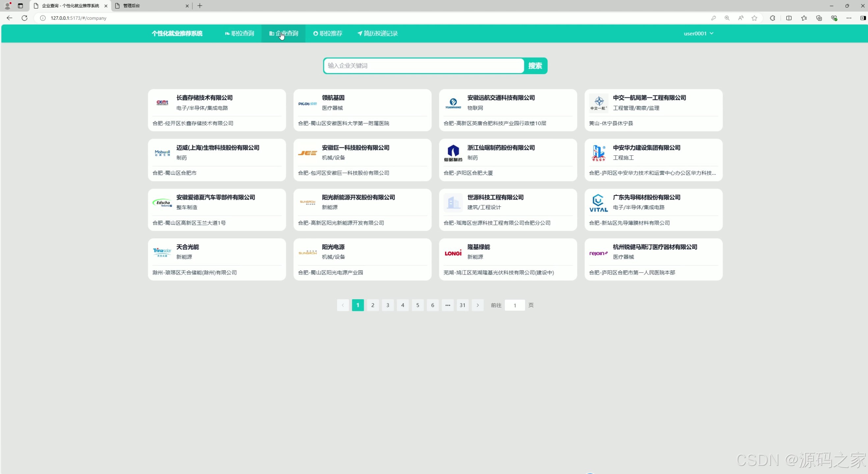Click the Yuanhang logo of 安徽远航交通科技

[x=453, y=103]
